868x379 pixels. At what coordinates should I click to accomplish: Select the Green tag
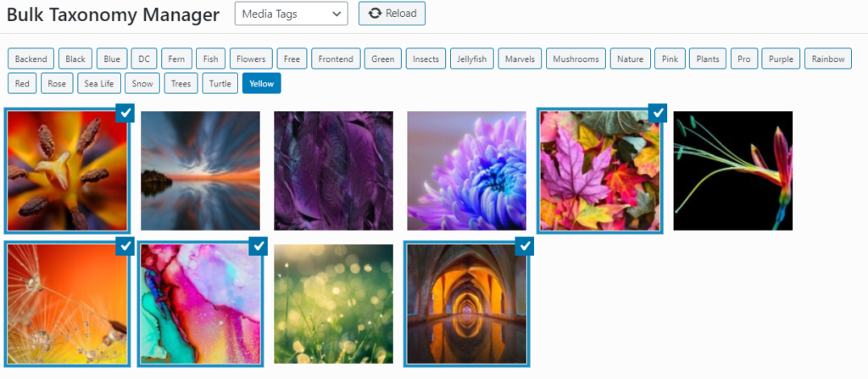pyautogui.click(x=383, y=59)
